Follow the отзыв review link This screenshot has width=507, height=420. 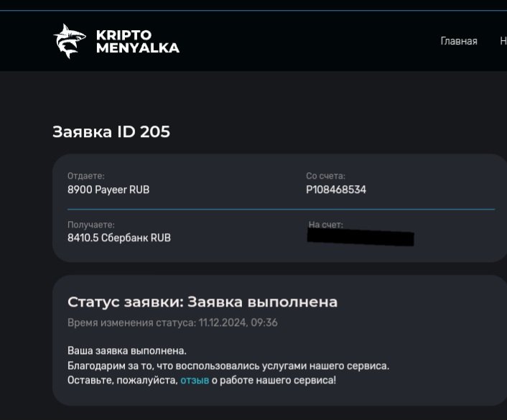point(195,380)
